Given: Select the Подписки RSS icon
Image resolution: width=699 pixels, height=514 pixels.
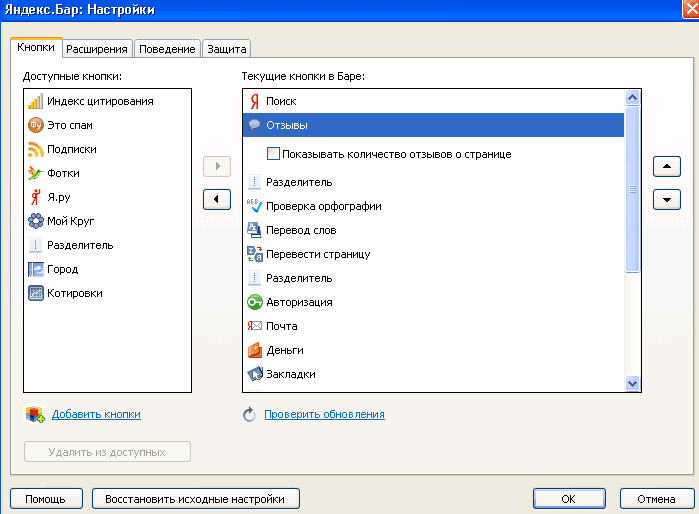Looking at the screenshot, I should click(x=36, y=149).
